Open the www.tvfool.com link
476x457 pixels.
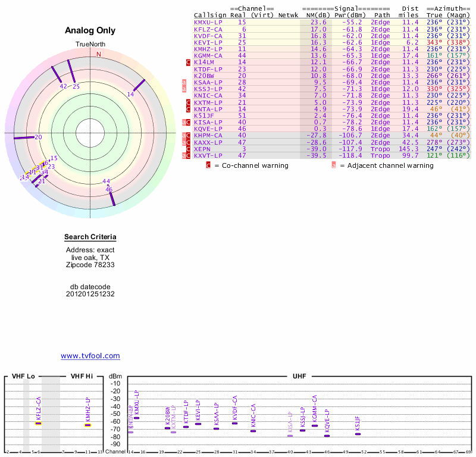[90, 356]
